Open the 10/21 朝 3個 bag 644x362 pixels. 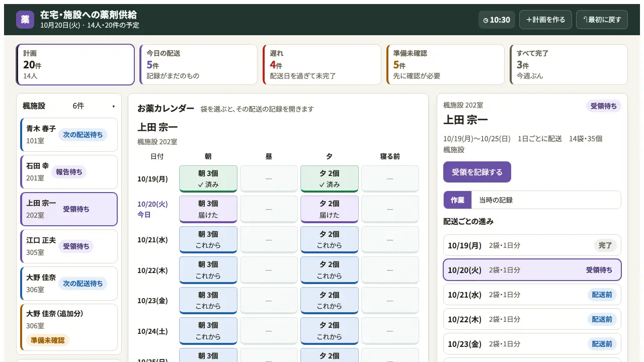pos(208,240)
